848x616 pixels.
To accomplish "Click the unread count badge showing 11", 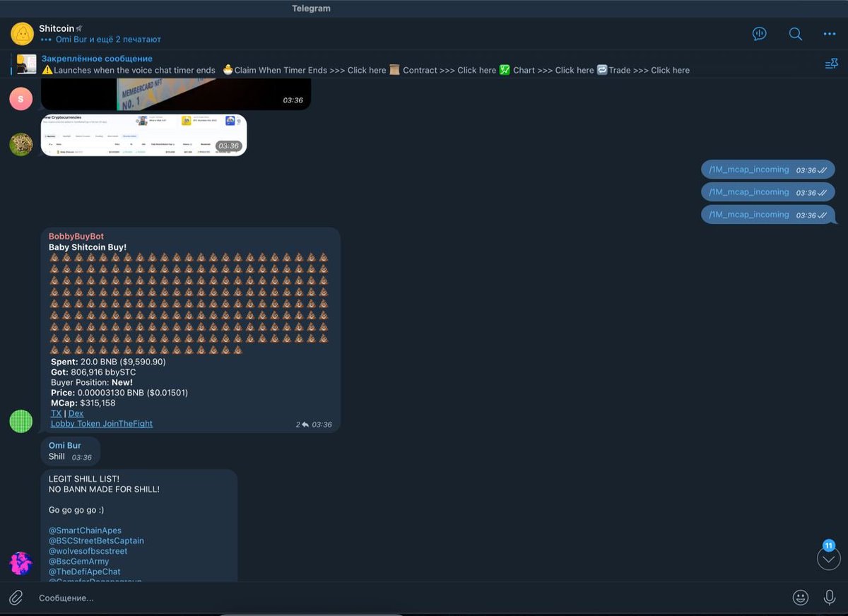I will (829, 545).
